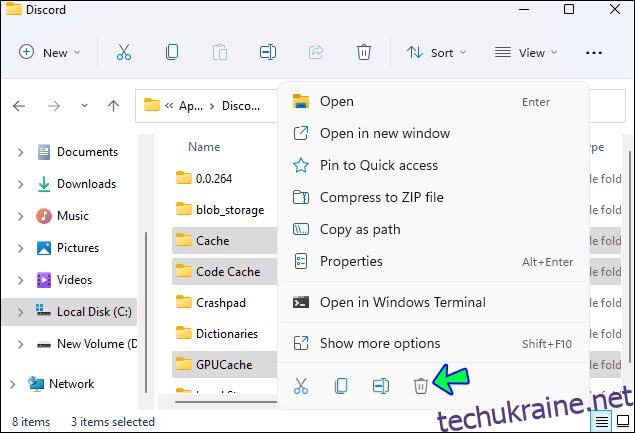The width and height of the screenshot is (635, 433).
Task: Choose Pin to Quick access
Action: pos(433,165)
